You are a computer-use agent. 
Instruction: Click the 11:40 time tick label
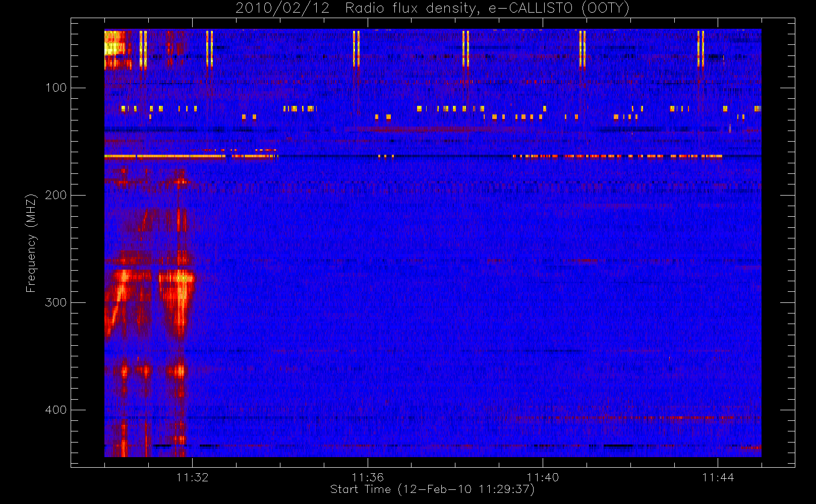click(543, 477)
